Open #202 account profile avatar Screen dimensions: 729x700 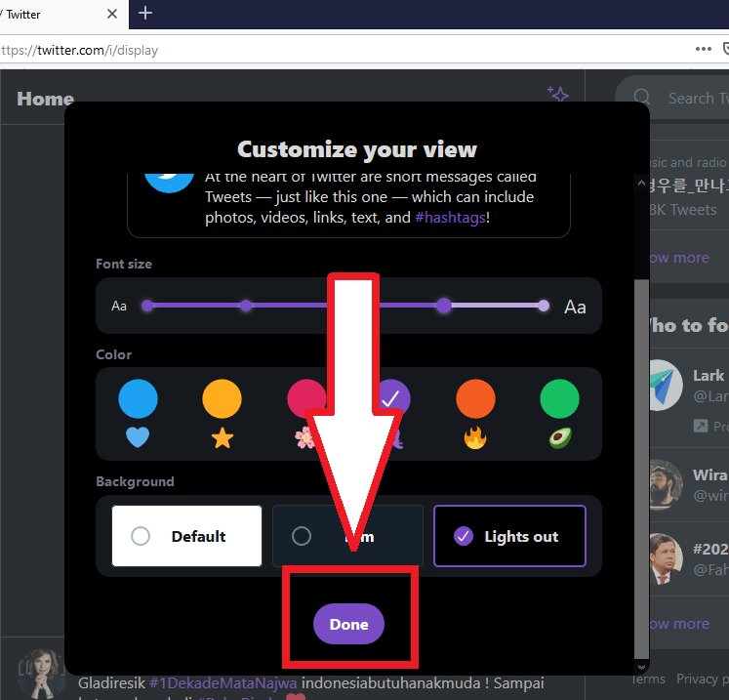click(x=666, y=558)
